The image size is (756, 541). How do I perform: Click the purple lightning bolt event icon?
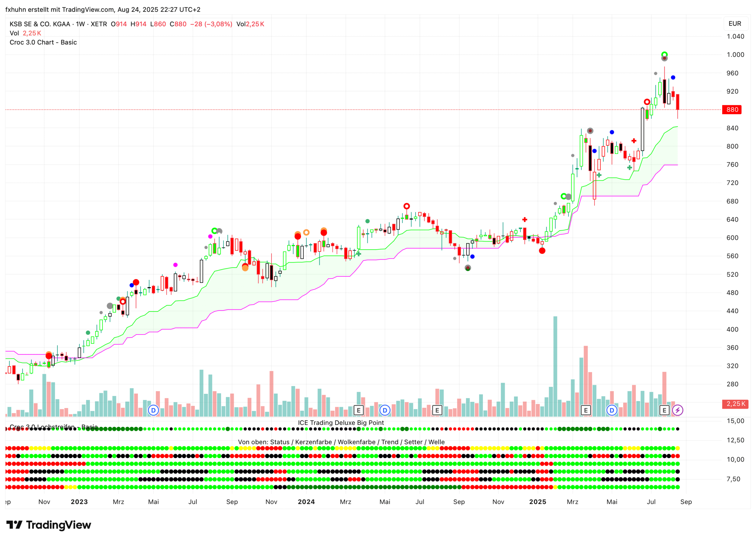pyautogui.click(x=677, y=410)
